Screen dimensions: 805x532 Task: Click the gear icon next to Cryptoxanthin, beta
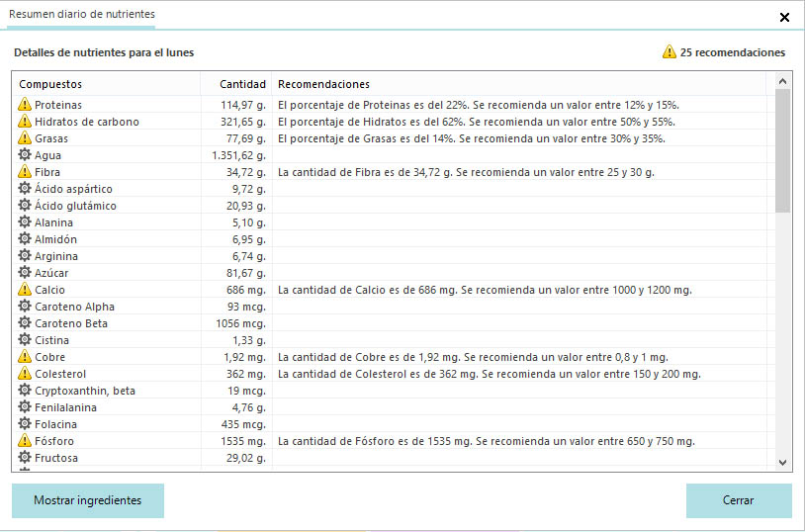tap(25, 390)
